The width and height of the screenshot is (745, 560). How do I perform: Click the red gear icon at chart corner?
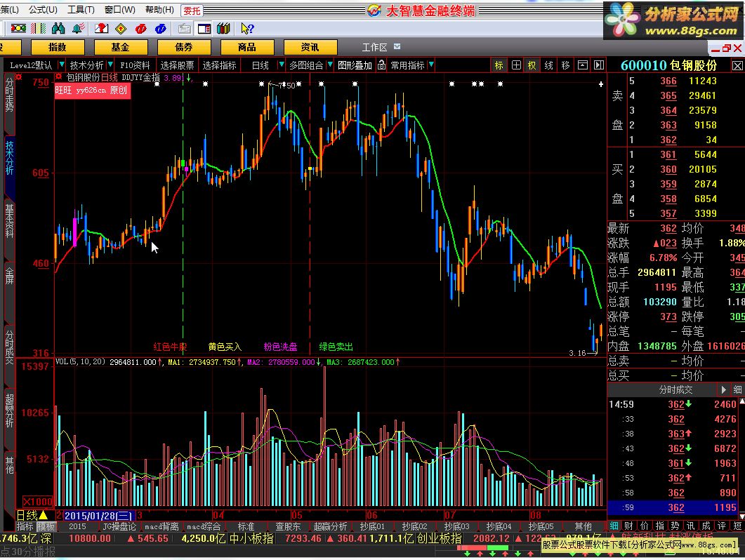(19, 77)
